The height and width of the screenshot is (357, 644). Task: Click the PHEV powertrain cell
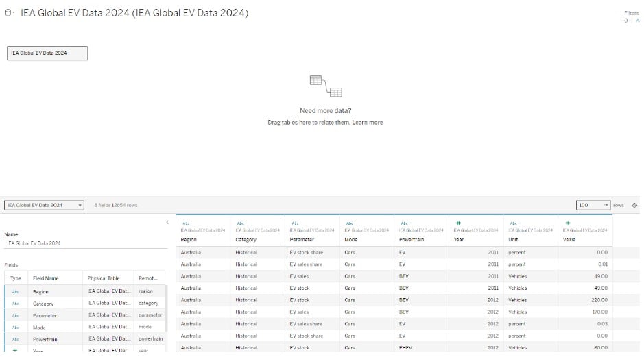pyautogui.click(x=421, y=347)
